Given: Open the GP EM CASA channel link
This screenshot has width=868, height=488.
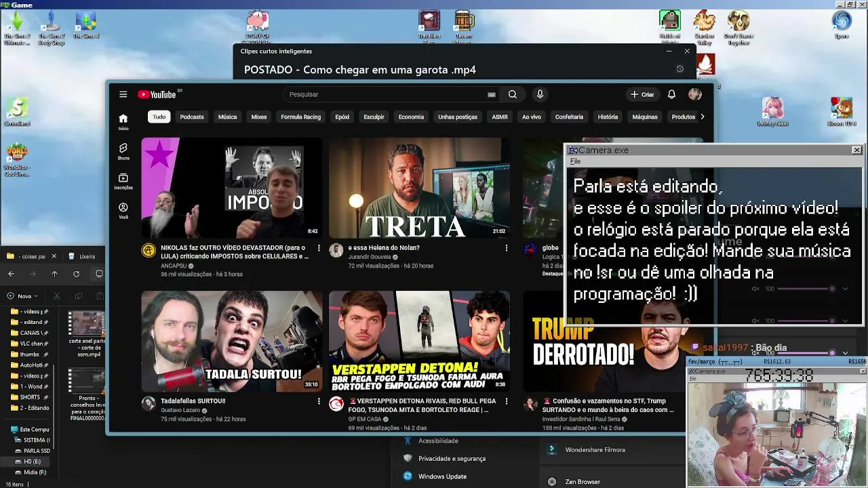Looking at the screenshot, I should pyautogui.click(x=365, y=419).
